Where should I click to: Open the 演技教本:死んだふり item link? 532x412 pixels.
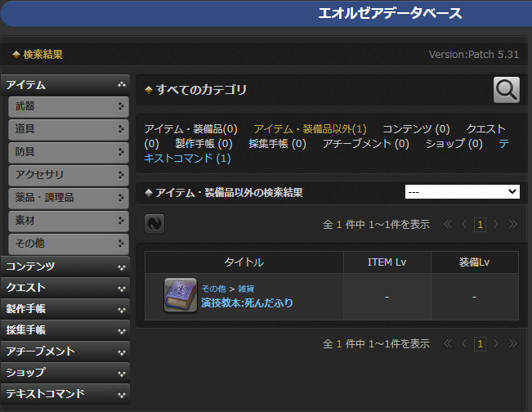[247, 302]
